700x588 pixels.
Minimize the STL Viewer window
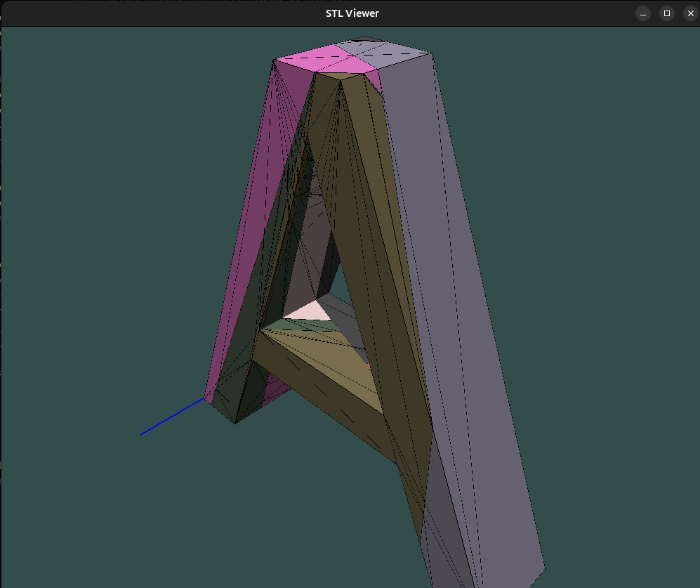pyautogui.click(x=642, y=13)
